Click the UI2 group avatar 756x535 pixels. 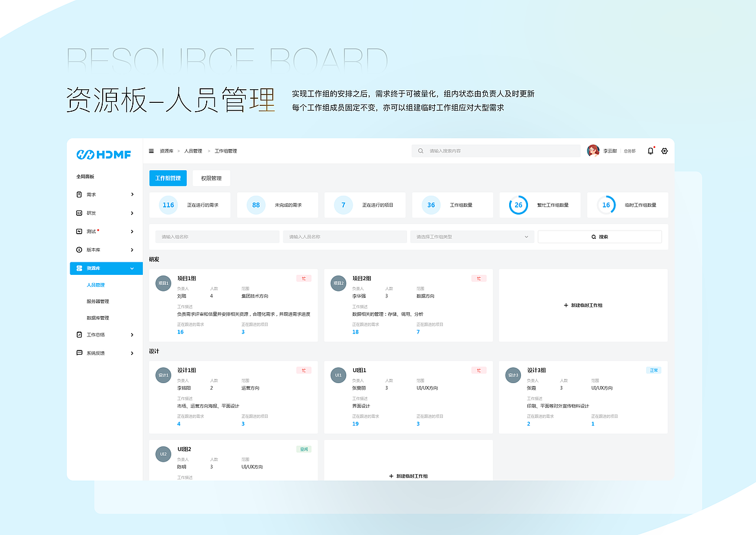click(x=163, y=454)
